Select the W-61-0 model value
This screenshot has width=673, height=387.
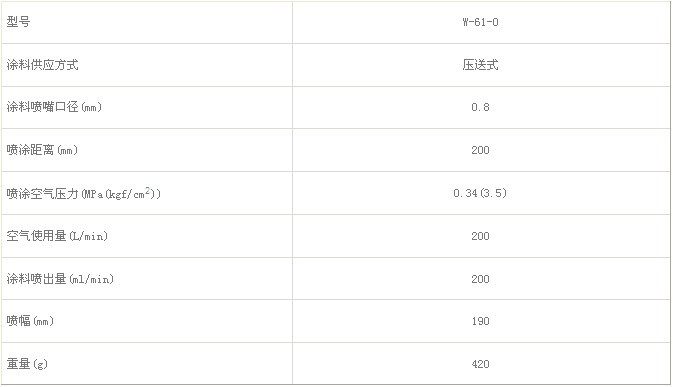[480, 22]
